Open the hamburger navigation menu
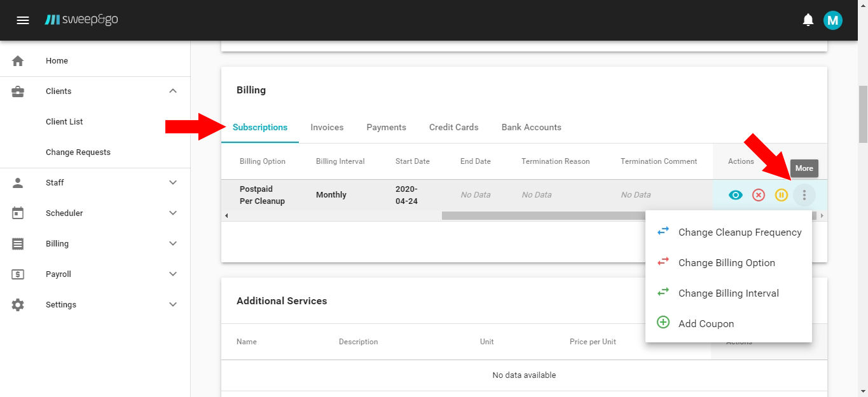 click(x=23, y=20)
